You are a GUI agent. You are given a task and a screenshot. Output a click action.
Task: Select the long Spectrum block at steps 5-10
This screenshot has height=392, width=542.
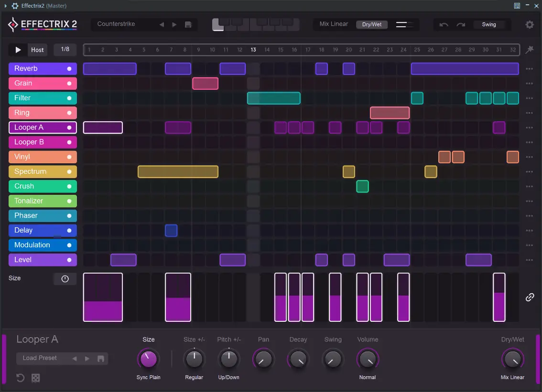(x=178, y=172)
